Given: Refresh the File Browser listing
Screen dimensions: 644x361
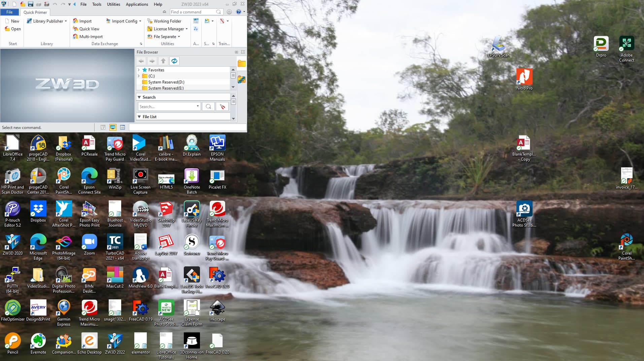Looking at the screenshot, I should (174, 61).
